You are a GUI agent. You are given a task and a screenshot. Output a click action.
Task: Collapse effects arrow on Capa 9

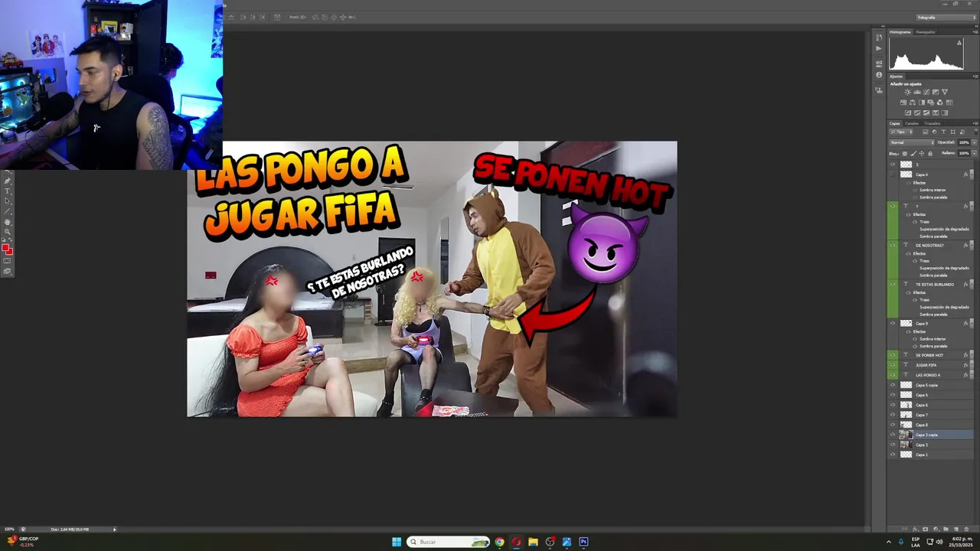tap(972, 323)
